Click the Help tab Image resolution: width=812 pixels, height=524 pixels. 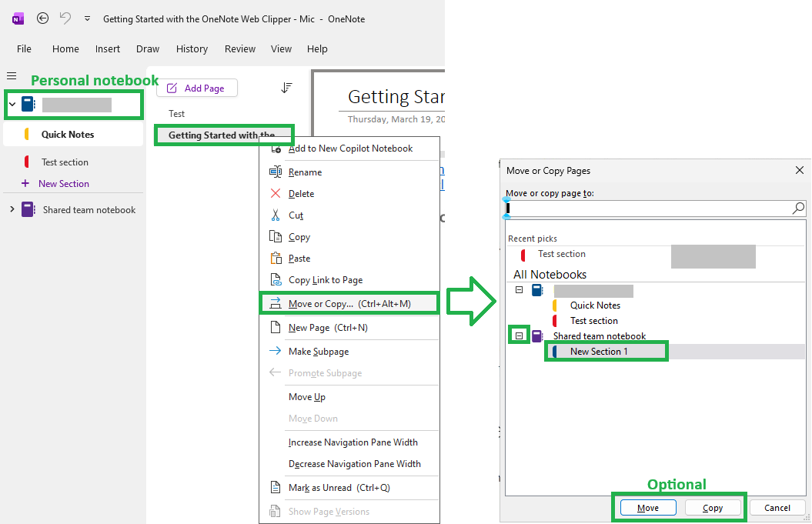click(x=317, y=48)
